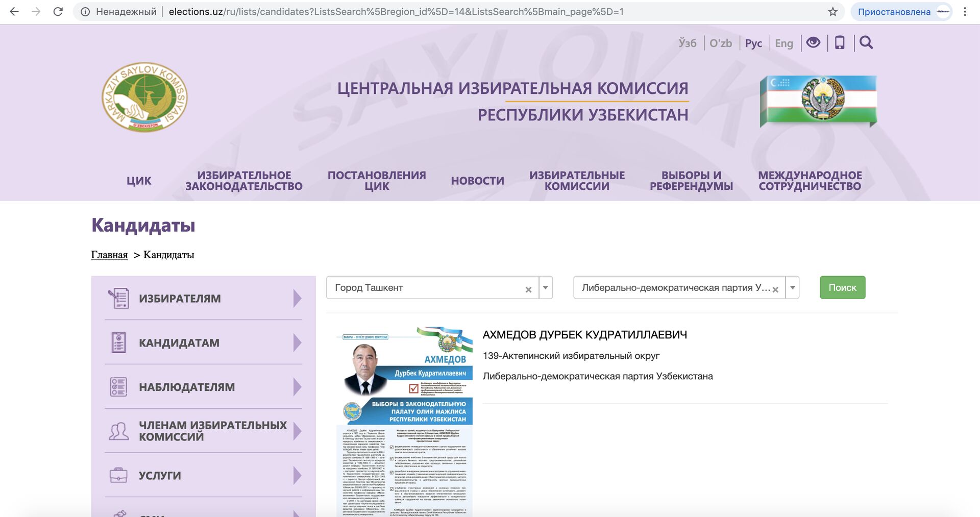The image size is (980, 517).
Task: Open the ВЫБОРЫ И РЕФЕРЕНДУМЫ menu
Action: click(x=691, y=181)
